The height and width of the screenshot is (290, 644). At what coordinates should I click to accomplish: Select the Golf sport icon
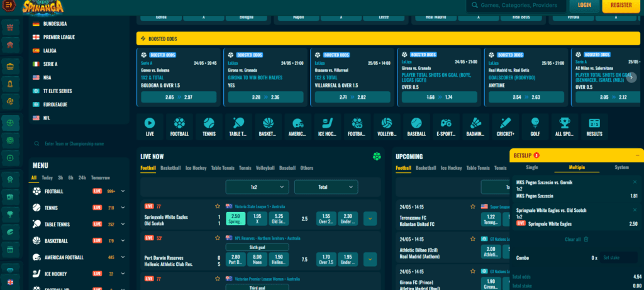[535, 126]
